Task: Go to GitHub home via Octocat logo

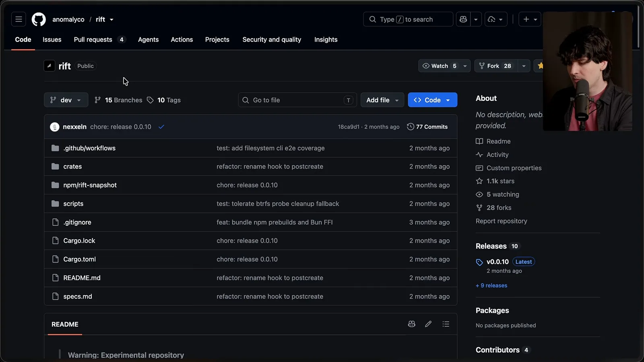Action: pyautogui.click(x=39, y=19)
